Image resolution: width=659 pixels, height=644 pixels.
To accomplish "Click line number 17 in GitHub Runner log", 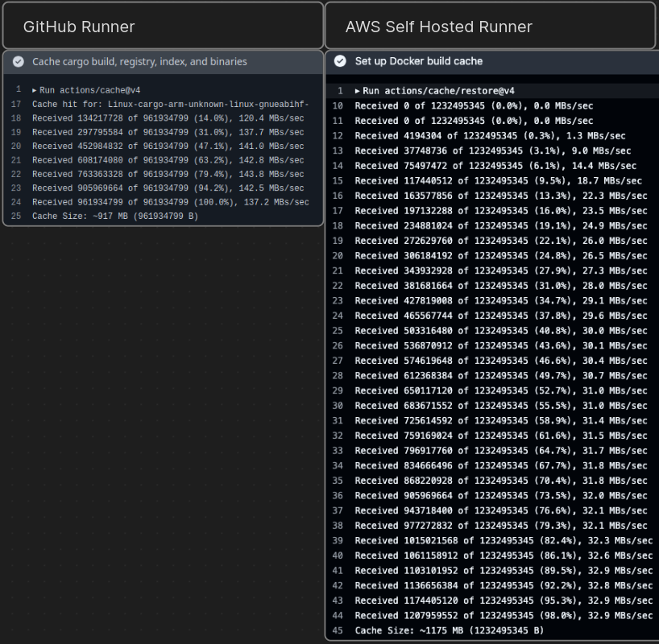I will (x=16, y=104).
